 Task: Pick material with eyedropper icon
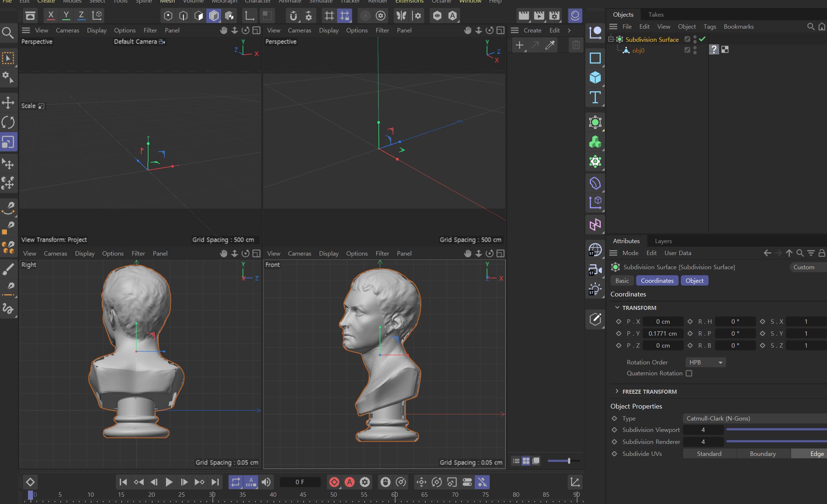pos(550,45)
